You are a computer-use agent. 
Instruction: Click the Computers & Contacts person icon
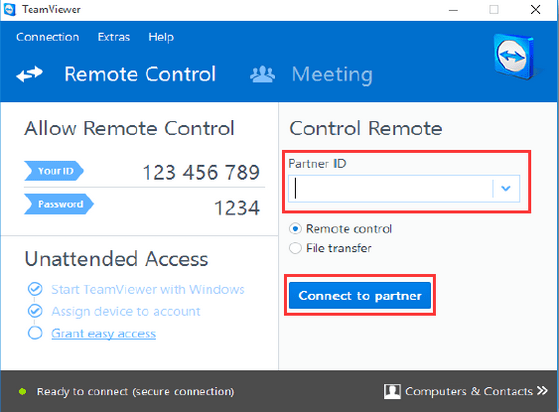[392, 391]
